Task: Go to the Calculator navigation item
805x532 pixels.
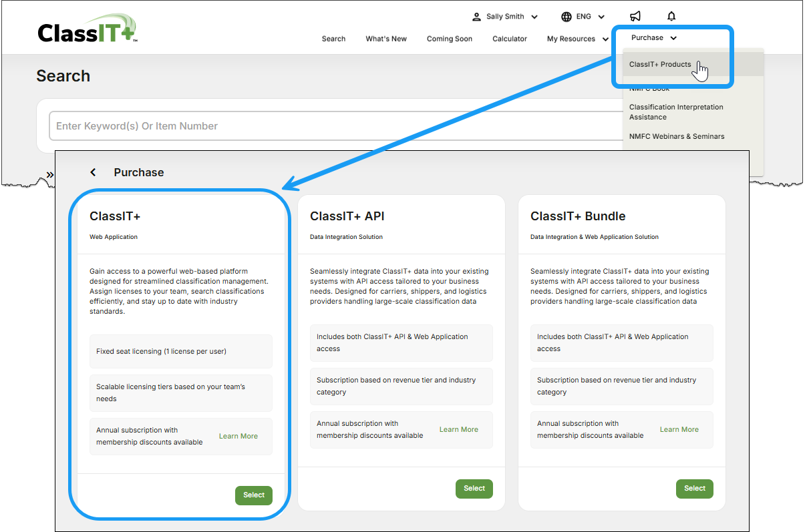Action: [510, 39]
